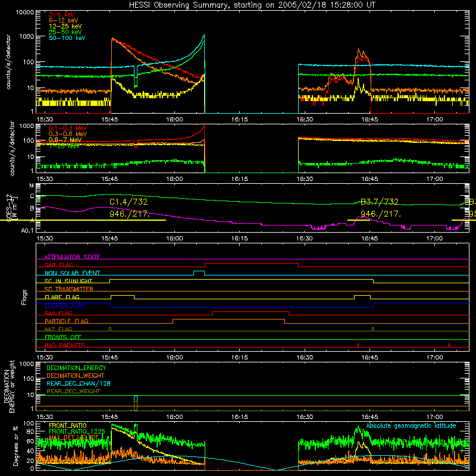Select the REAR_DEC_WEIGHT legend label
476x476 pixels.
pyautogui.click(x=73, y=392)
